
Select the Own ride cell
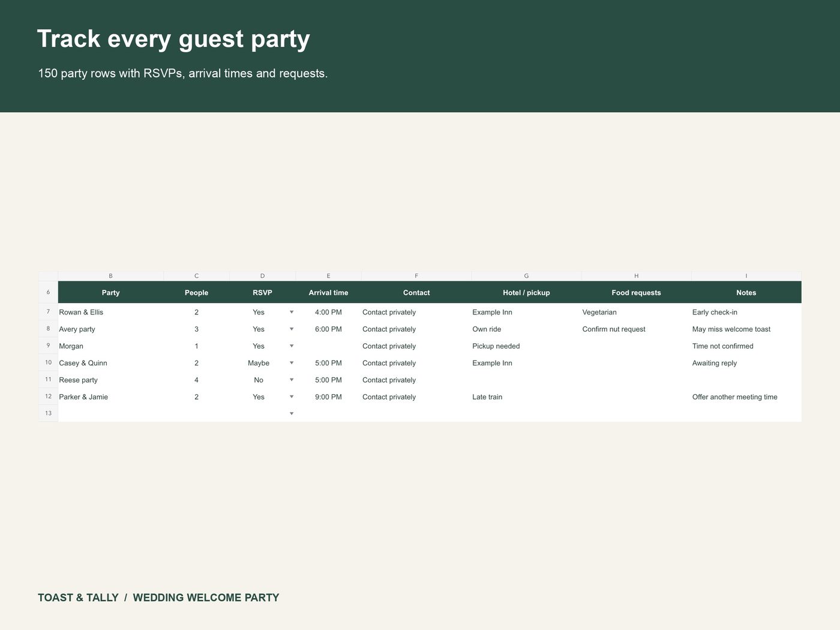click(526, 329)
